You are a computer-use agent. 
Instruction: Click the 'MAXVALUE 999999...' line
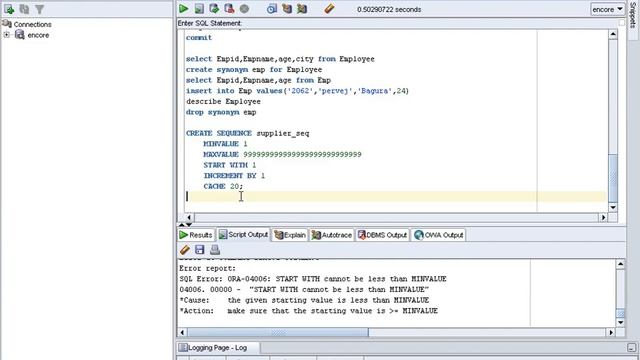(282, 155)
